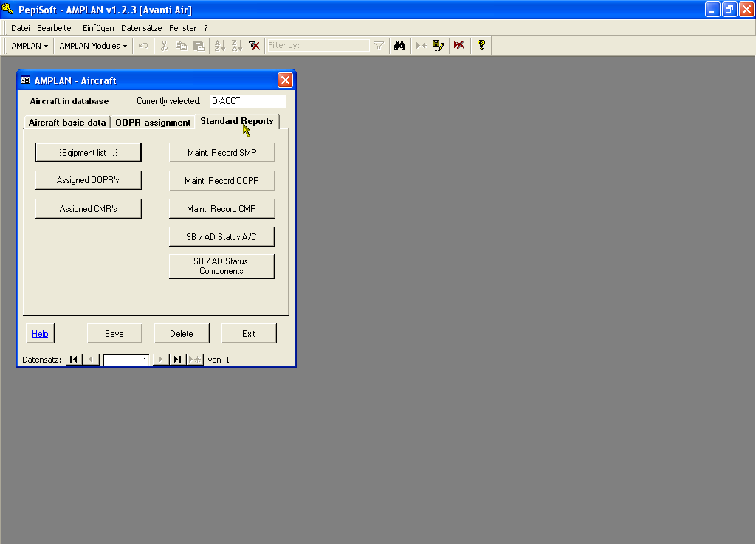The width and height of the screenshot is (756, 545).
Task: Click the red X delete record icon
Action: pos(458,46)
